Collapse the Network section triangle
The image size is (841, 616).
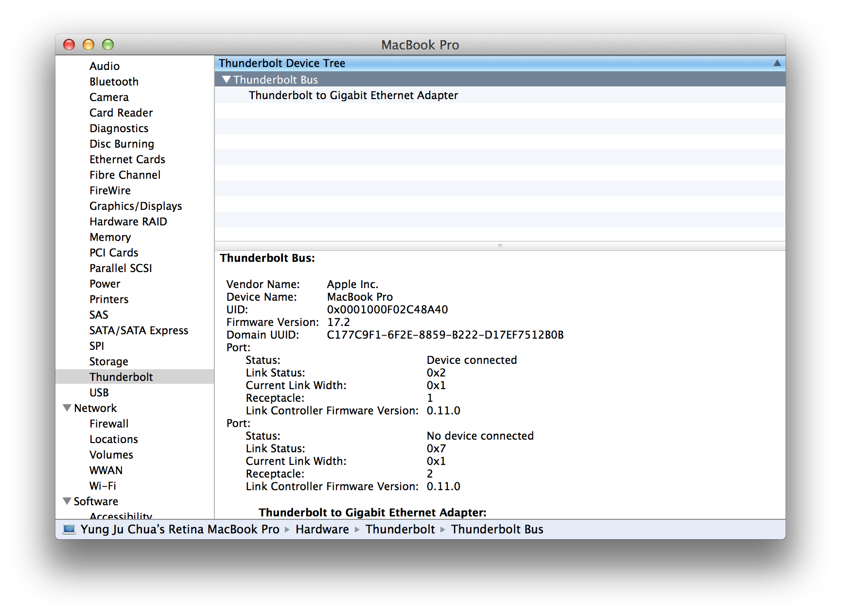(x=67, y=408)
